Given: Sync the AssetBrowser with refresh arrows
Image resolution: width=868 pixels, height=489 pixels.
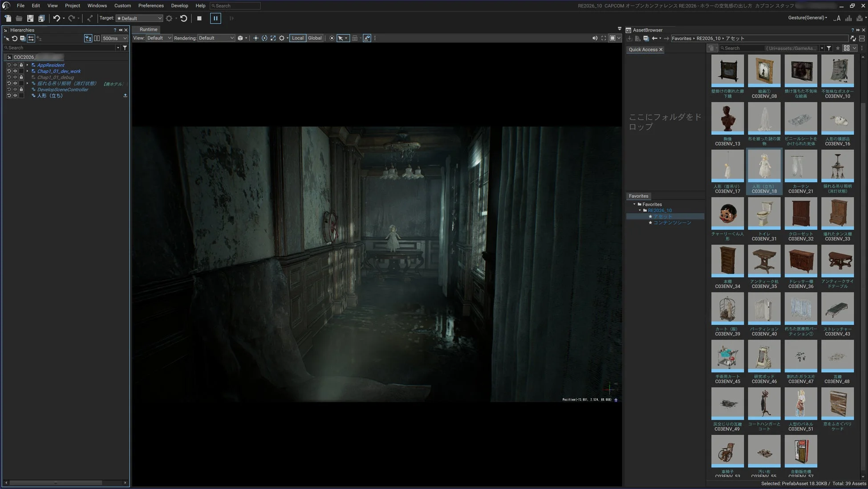Looking at the screenshot, I should [x=853, y=39].
